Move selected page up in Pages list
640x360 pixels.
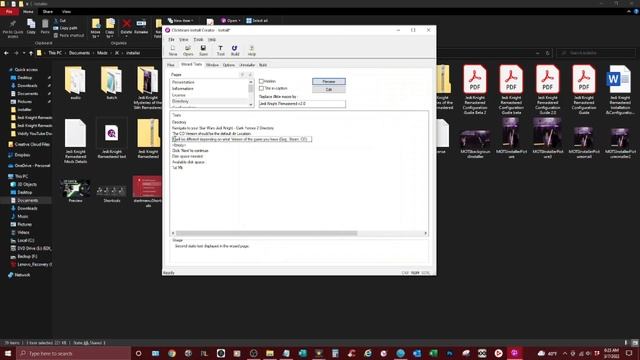pos(242,75)
